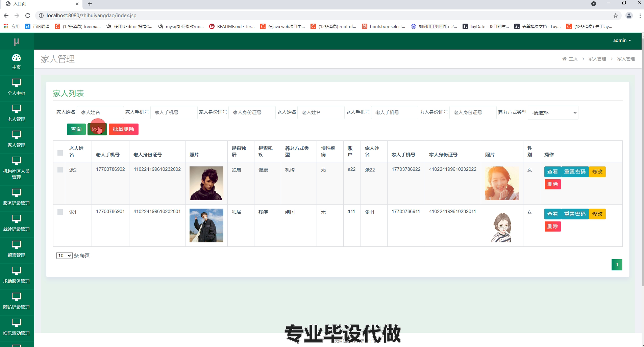
Task: Click the 批量删除 batch delete button
Action: [124, 129]
